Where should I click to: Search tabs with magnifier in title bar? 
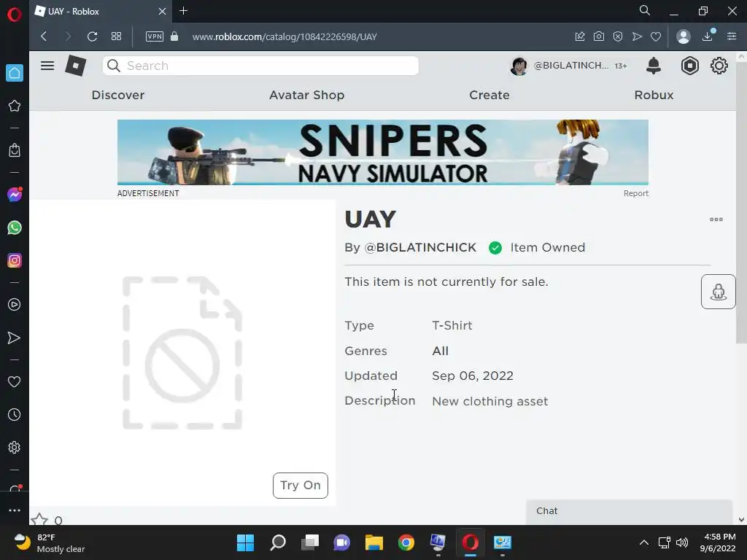click(x=645, y=10)
